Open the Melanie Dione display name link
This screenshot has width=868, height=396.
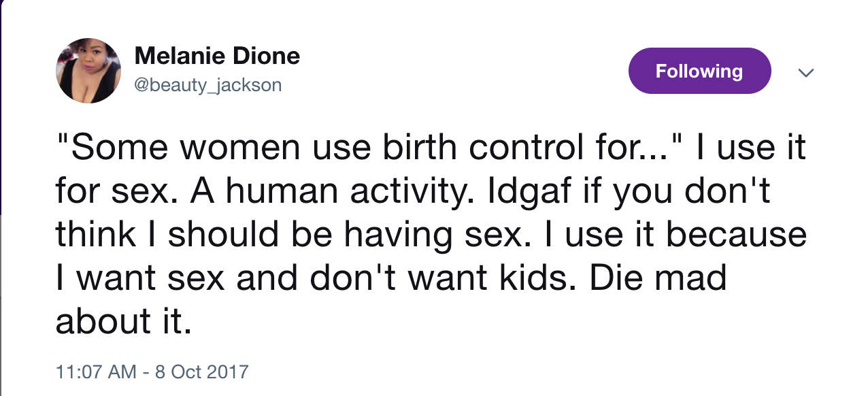point(217,56)
